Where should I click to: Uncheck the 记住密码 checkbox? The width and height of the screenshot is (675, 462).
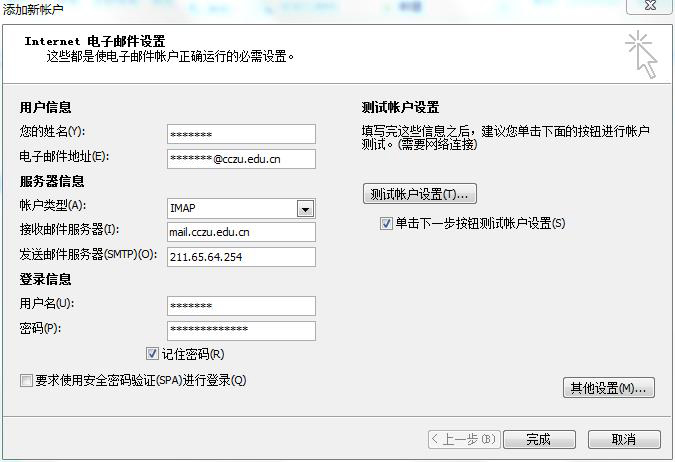(152, 354)
